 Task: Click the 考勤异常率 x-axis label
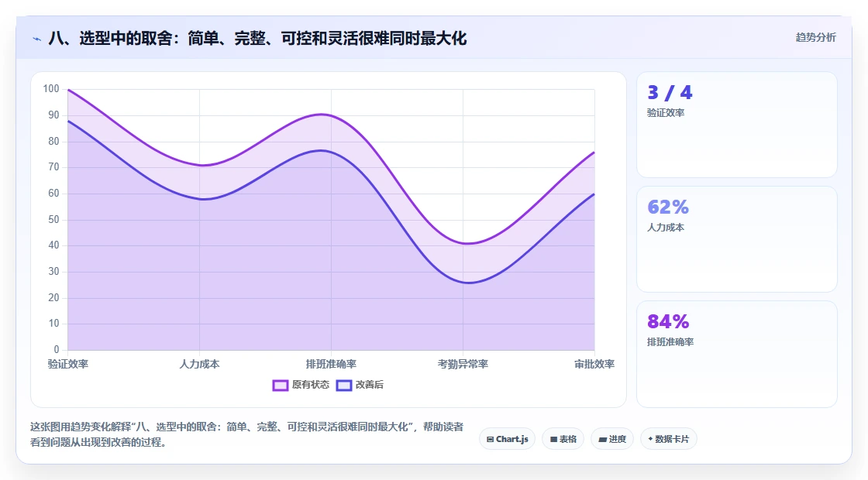tap(463, 364)
